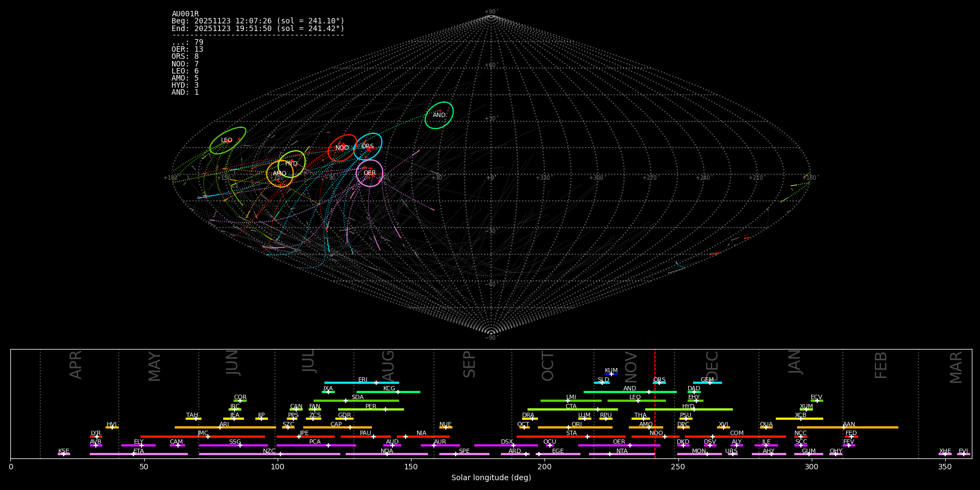This screenshot has height=490, width=980.
Task: Click the station ID AU001R text
Action: [185, 14]
